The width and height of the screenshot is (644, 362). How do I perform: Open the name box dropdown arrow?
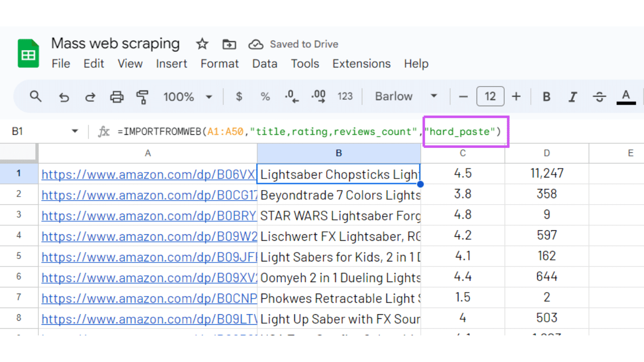pyautogui.click(x=75, y=132)
